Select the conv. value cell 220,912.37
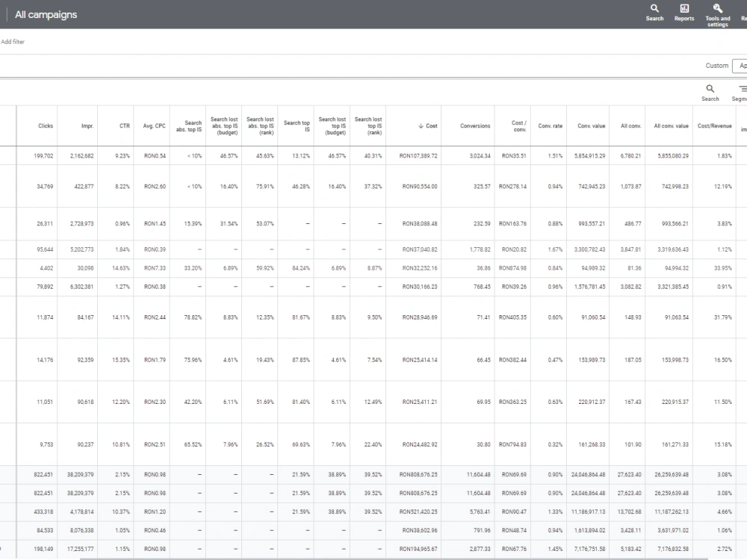The width and height of the screenshot is (747, 560). pyautogui.click(x=592, y=402)
